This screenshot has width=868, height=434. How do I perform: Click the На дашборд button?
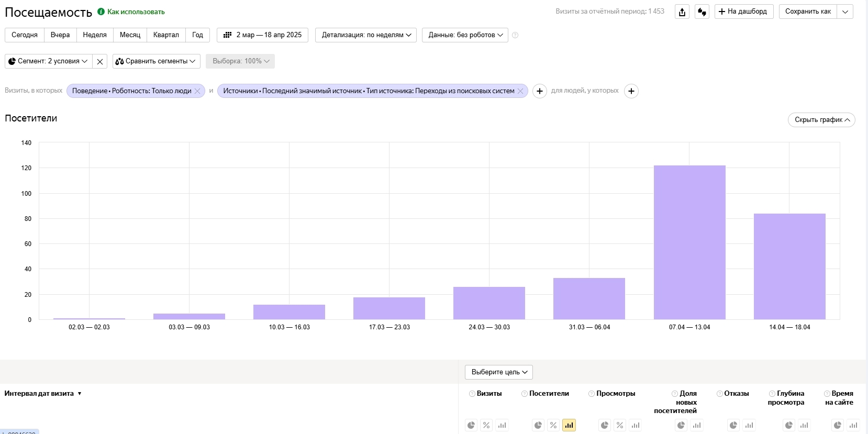point(744,12)
